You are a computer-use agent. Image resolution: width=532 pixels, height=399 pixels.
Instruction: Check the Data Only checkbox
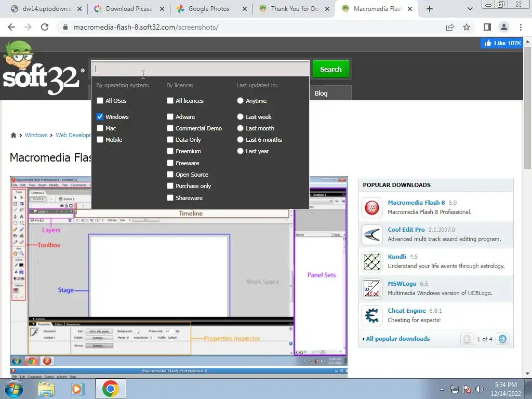click(170, 140)
